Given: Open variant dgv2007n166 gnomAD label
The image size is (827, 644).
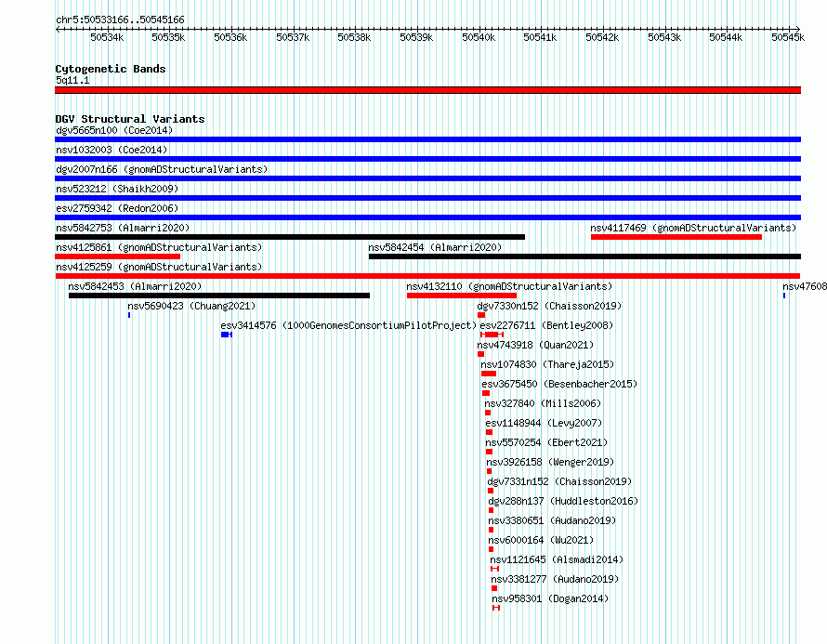Looking at the screenshot, I should coord(162,169).
